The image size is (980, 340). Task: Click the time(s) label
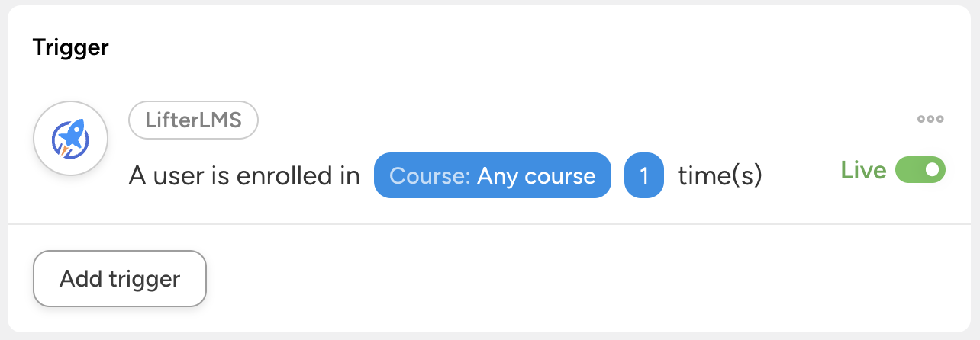(x=720, y=176)
